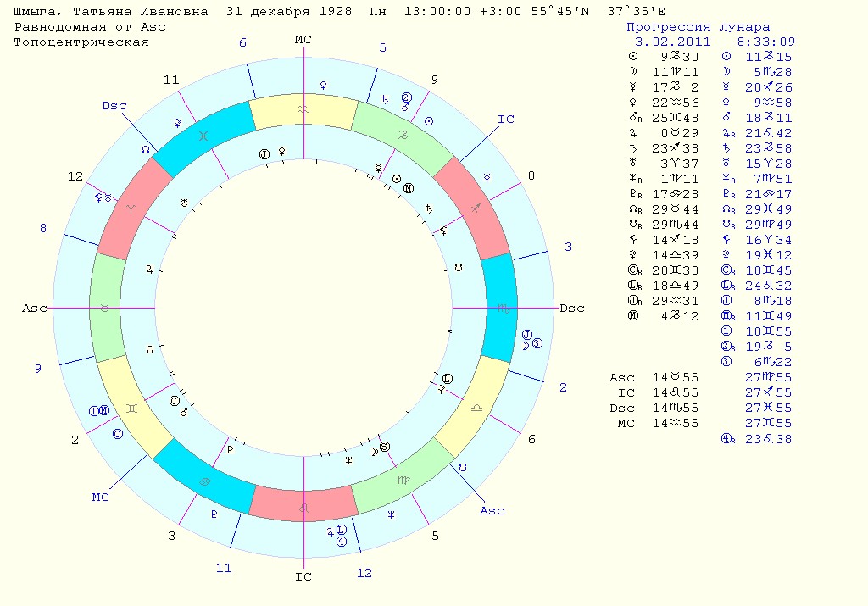This screenshot has width=868, height=606.
Task: Click the black Venus symbol in the inner wheel
Action: pos(281,151)
